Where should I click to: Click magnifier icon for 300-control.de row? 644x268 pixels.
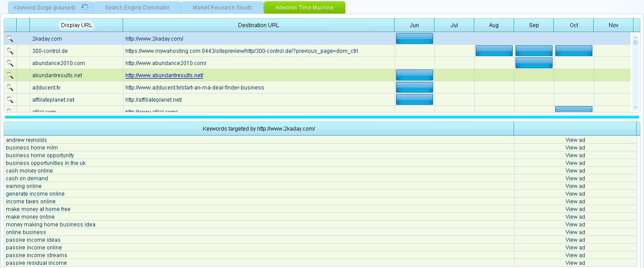click(x=10, y=51)
